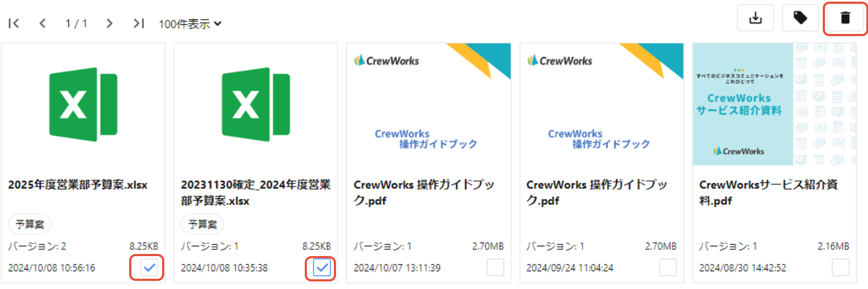
Task: Click file name 2025年度営業部予算案.xlsx
Action: (x=78, y=185)
